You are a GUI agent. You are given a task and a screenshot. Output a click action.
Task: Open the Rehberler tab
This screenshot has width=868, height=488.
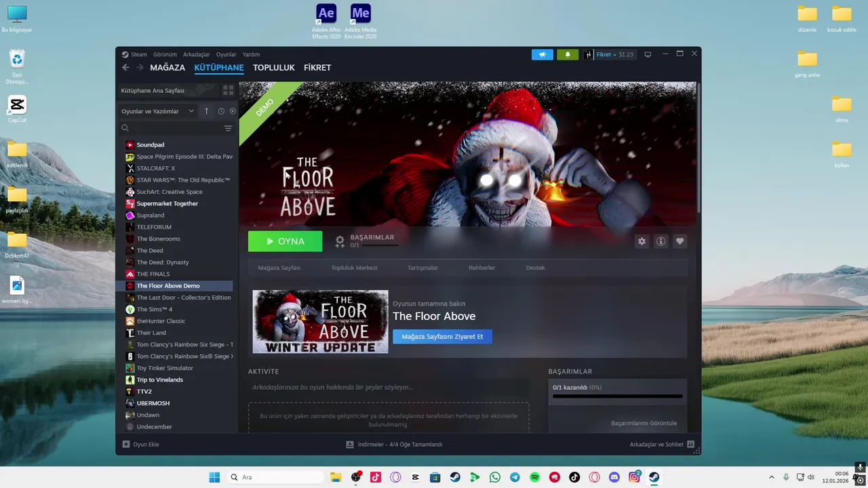click(x=482, y=268)
